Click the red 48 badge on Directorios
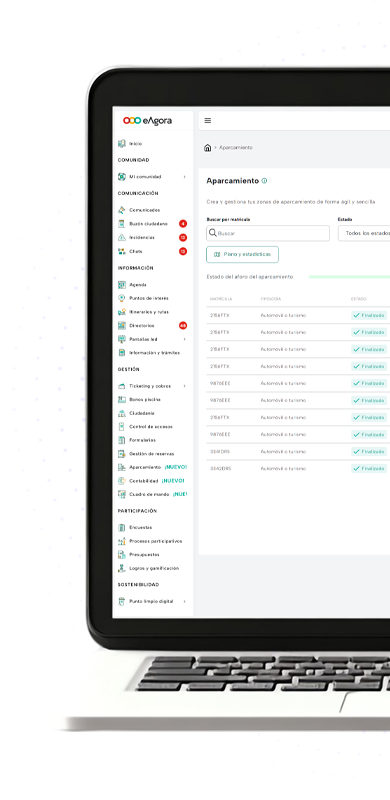This screenshot has width=390, height=800. tap(183, 326)
